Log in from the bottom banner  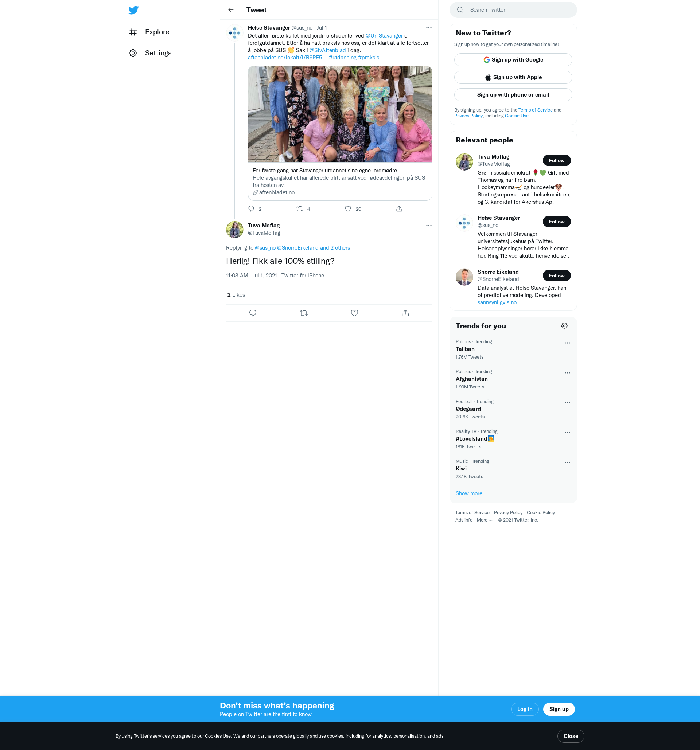[525, 709]
